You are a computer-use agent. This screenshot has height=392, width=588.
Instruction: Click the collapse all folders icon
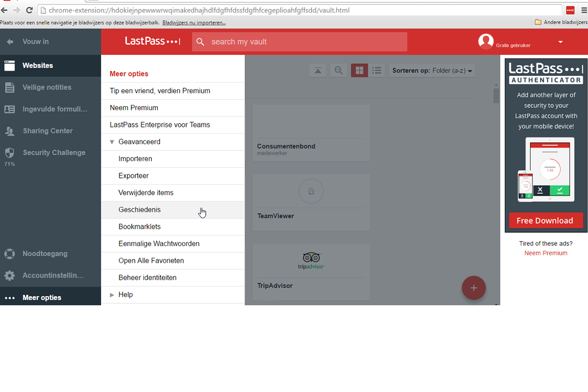coord(318,71)
